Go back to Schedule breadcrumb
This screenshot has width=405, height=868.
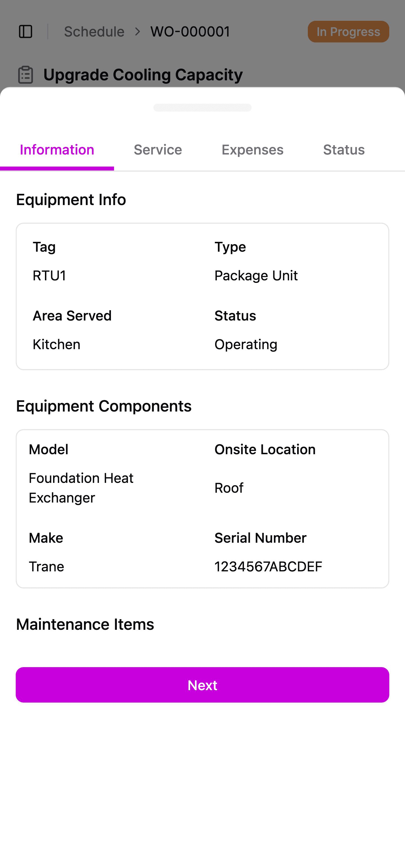[x=94, y=32]
